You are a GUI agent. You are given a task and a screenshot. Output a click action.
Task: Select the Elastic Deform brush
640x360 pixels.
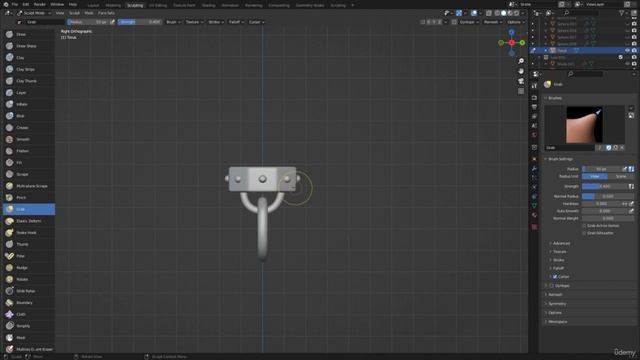tap(29, 221)
